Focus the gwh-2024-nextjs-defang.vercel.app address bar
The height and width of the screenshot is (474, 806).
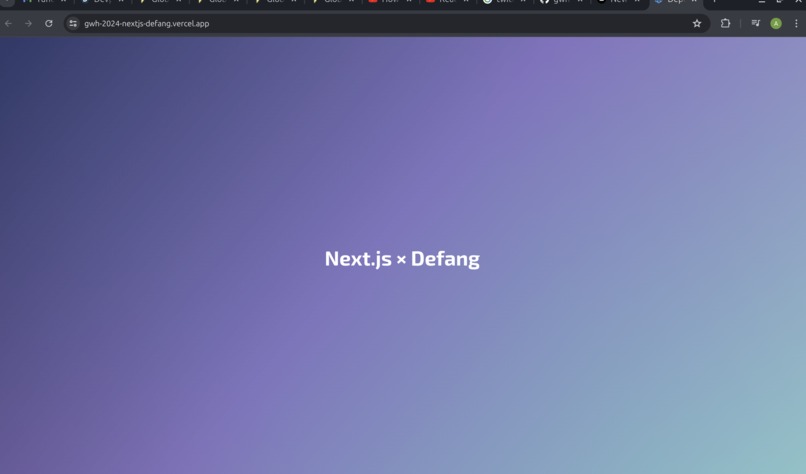coord(386,24)
